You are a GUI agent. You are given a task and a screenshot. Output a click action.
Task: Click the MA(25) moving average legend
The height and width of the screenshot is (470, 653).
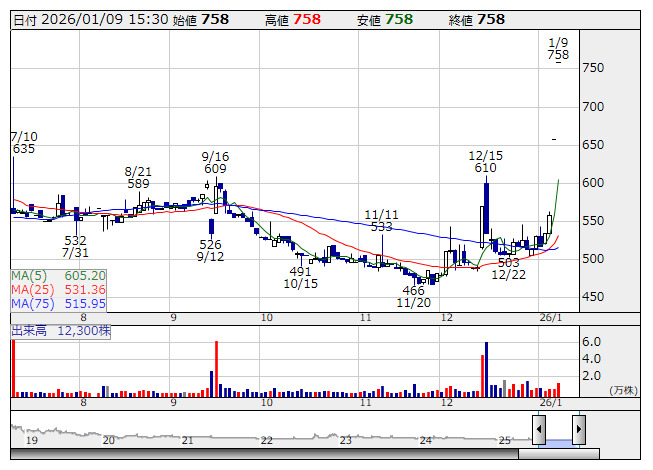tap(58, 289)
